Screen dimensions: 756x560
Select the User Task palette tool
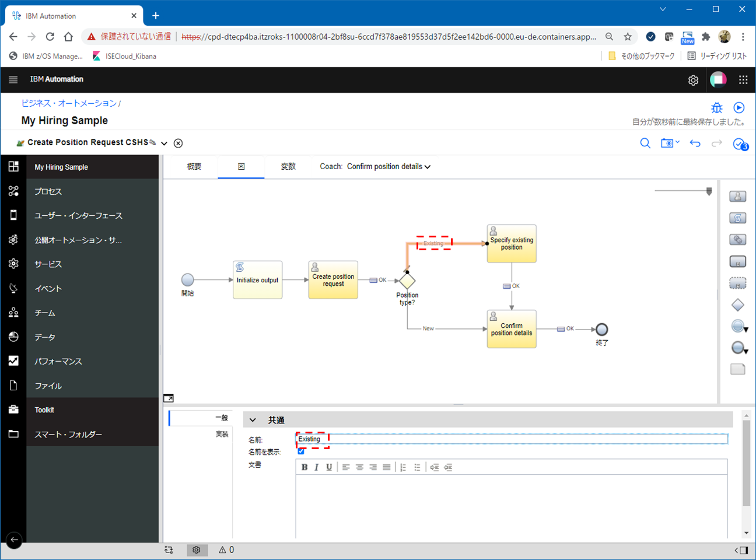(738, 197)
